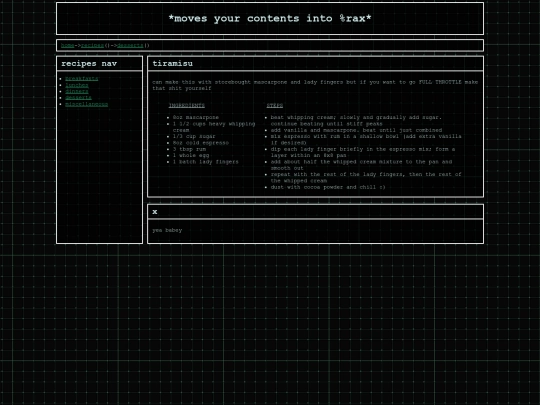This screenshot has width=540, height=405.
Task: Click the INGREDIENTS column heading
Action: point(187,105)
